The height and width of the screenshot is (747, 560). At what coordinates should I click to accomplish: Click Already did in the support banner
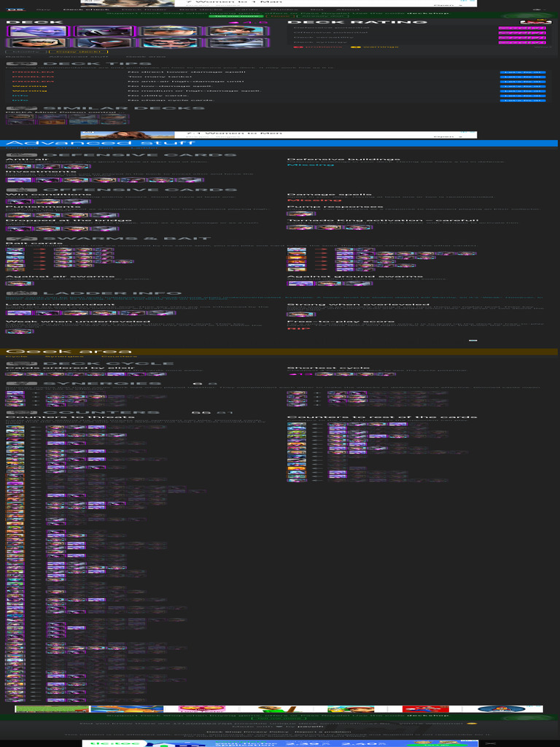pos(323,16)
